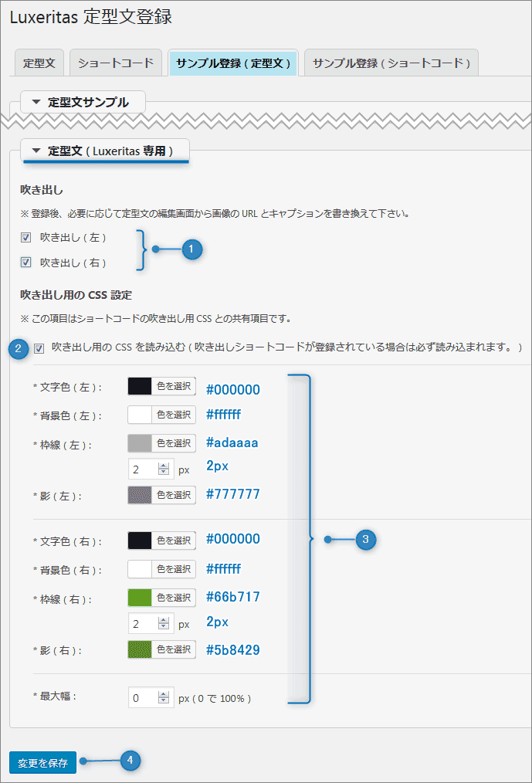532x783 pixels.
Task: Click the 枠線 ( 左 ) width px field
Action: click(x=144, y=469)
